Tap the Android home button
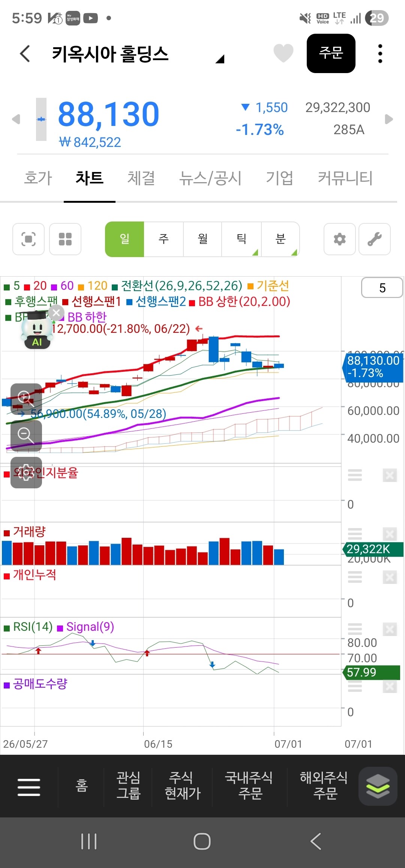The width and height of the screenshot is (405, 868). click(x=202, y=841)
